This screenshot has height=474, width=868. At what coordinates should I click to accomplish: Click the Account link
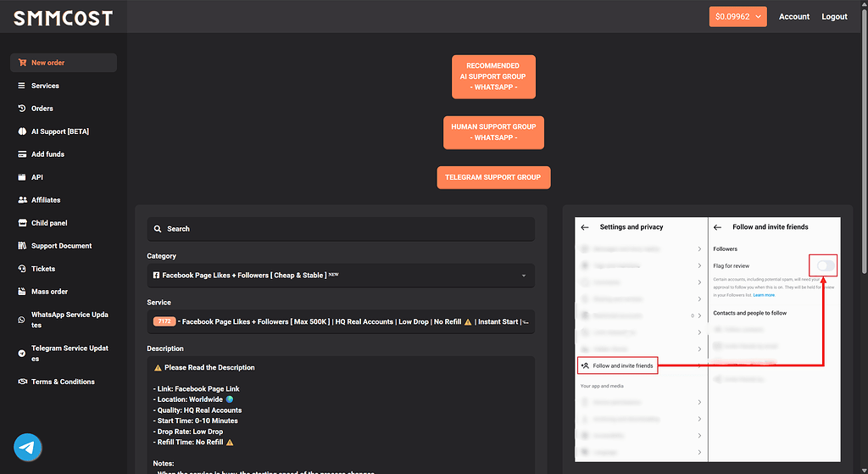click(x=793, y=17)
